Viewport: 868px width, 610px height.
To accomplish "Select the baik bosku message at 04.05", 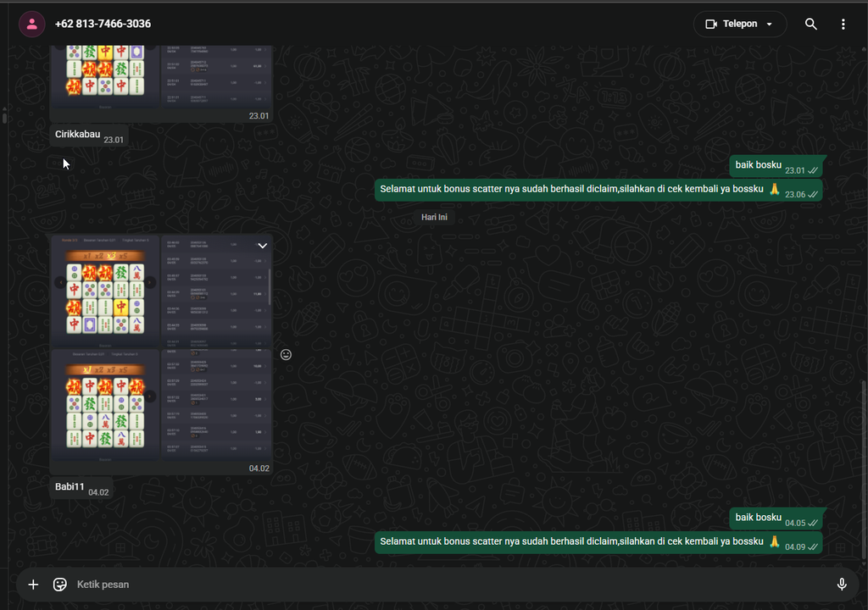I will [x=776, y=518].
